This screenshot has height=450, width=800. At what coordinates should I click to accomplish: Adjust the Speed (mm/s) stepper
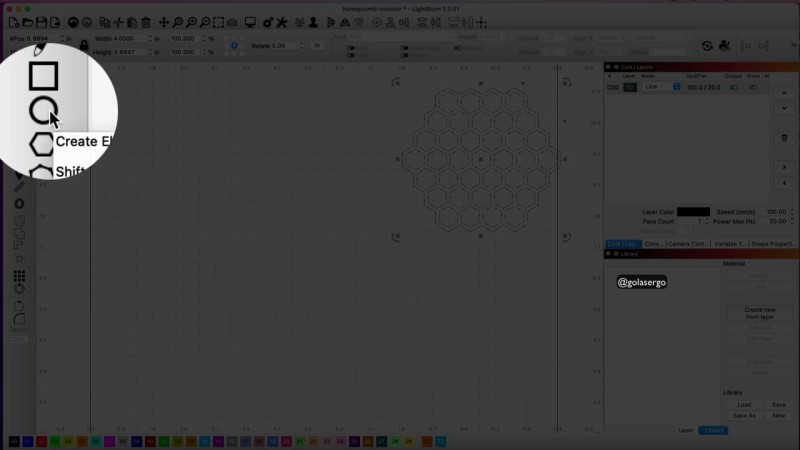tap(792, 212)
